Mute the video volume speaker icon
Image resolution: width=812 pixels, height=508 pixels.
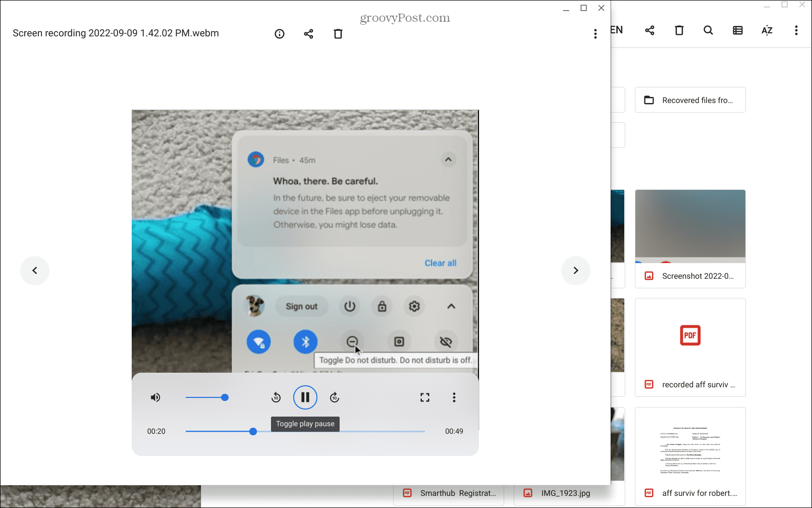(155, 397)
